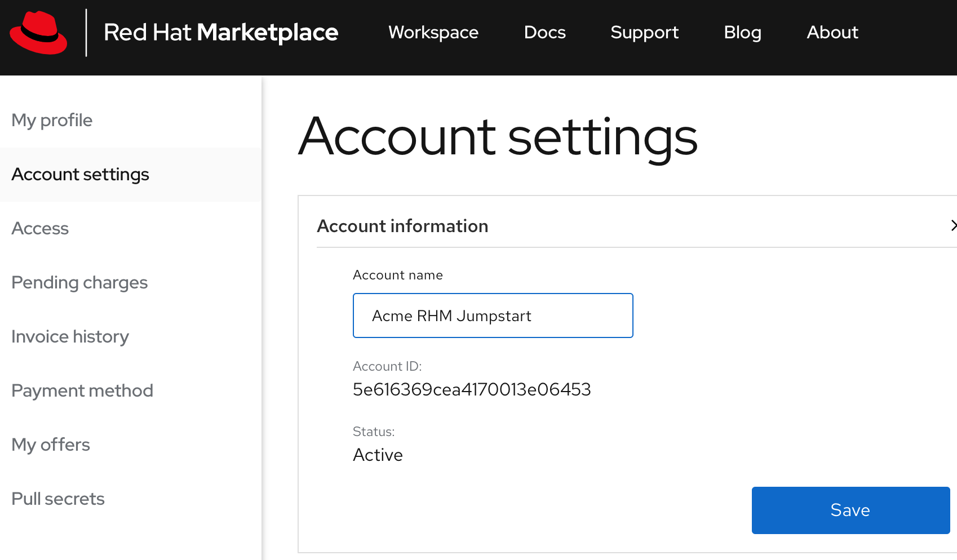Go to Docs in top navigation
957x560 pixels.
(x=544, y=32)
